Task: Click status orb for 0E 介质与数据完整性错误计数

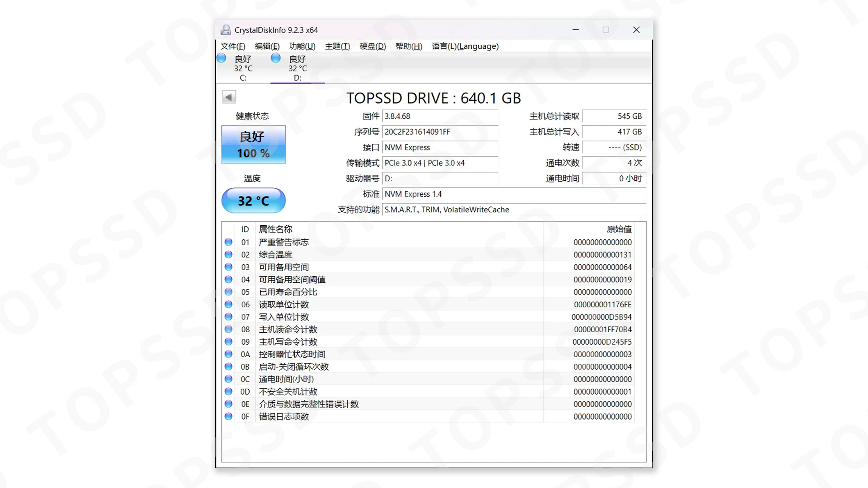Action: pyautogui.click(x=228, y=404)
